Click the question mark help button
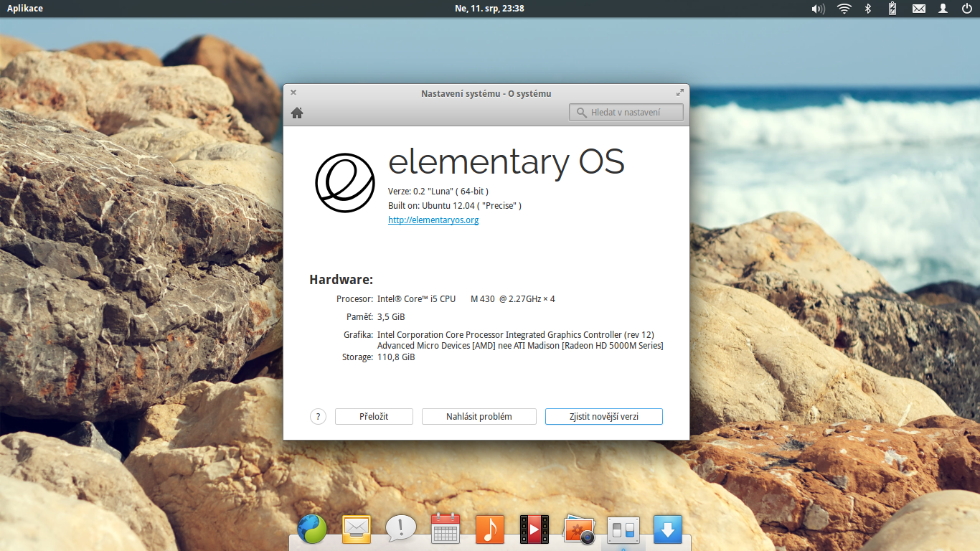The height and width of the screenshot is (551, 980). (x=318, y=416)
